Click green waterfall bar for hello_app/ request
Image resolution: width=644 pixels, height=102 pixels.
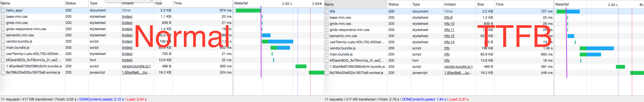point(248,11)
